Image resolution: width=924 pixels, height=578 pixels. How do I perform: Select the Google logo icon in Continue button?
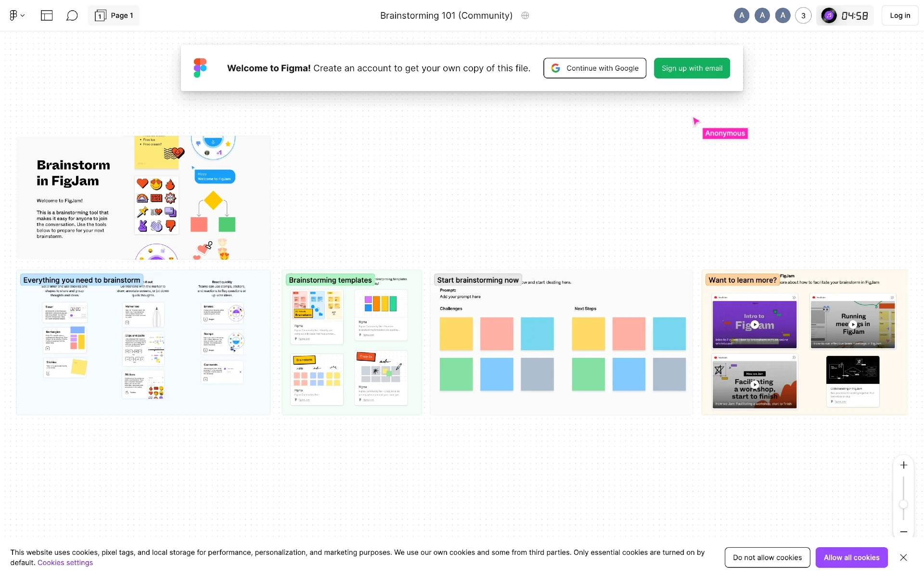click(x=556, y=68)
